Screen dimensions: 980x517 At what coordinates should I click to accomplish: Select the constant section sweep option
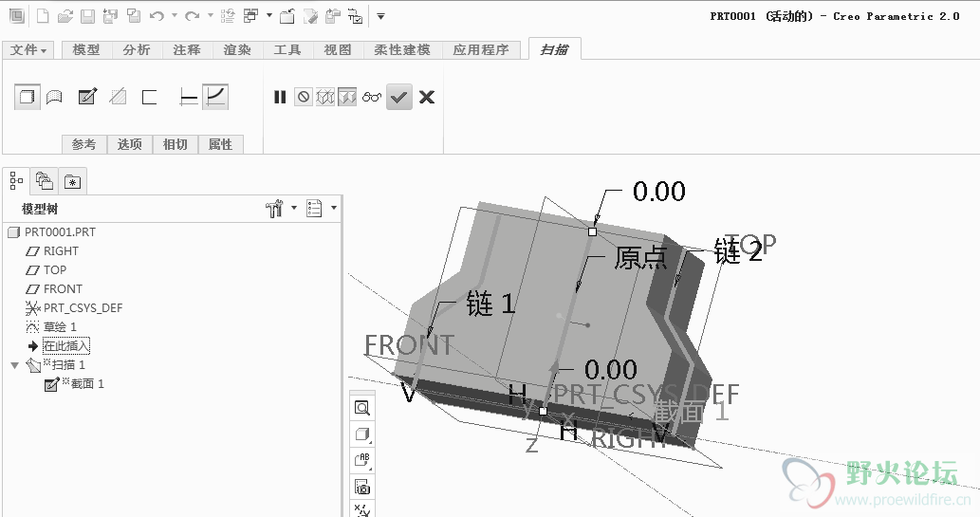[189, 97]
